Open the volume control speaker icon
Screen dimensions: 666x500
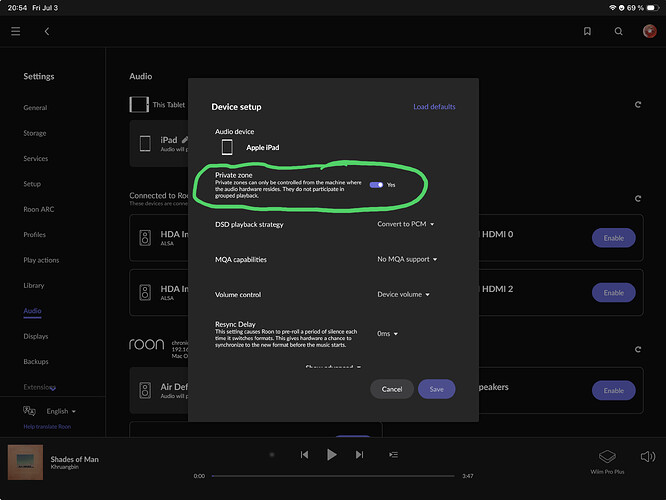[x=648, y=457]
